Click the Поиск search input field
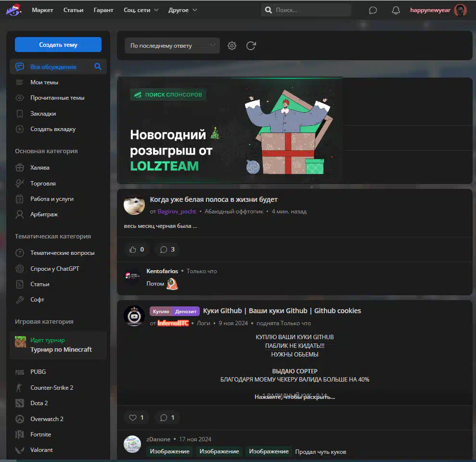 (x=306, y=10)
